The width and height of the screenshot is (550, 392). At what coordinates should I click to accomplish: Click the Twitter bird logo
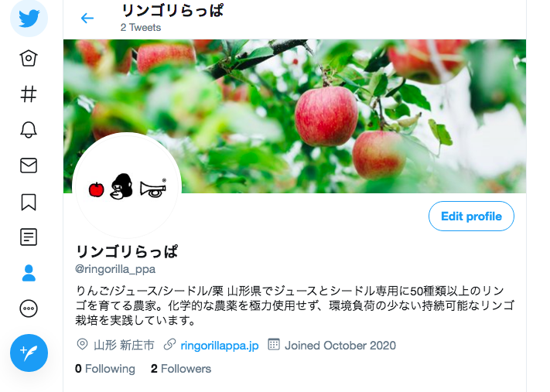pyautogui.click(x=29, y=19)
